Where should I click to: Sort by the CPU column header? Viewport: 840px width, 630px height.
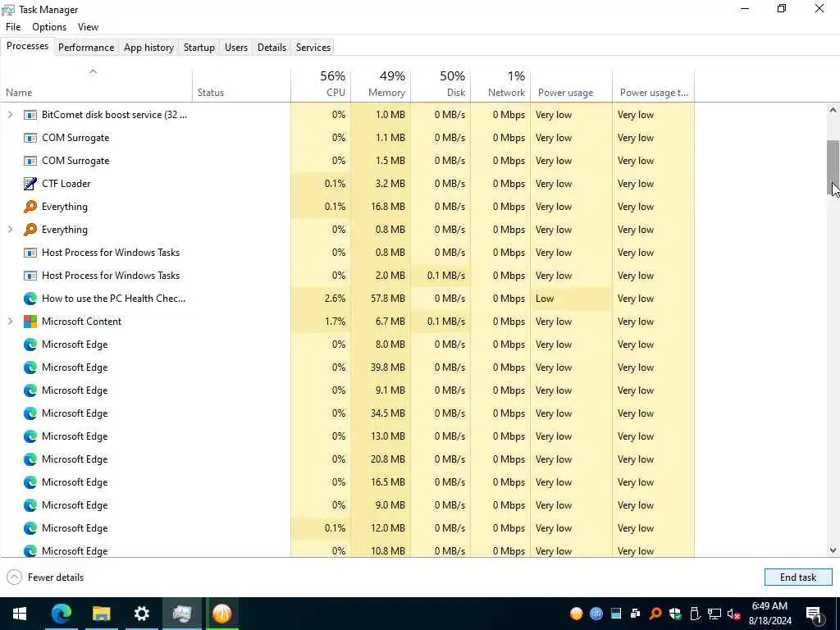tap(321, 84)
